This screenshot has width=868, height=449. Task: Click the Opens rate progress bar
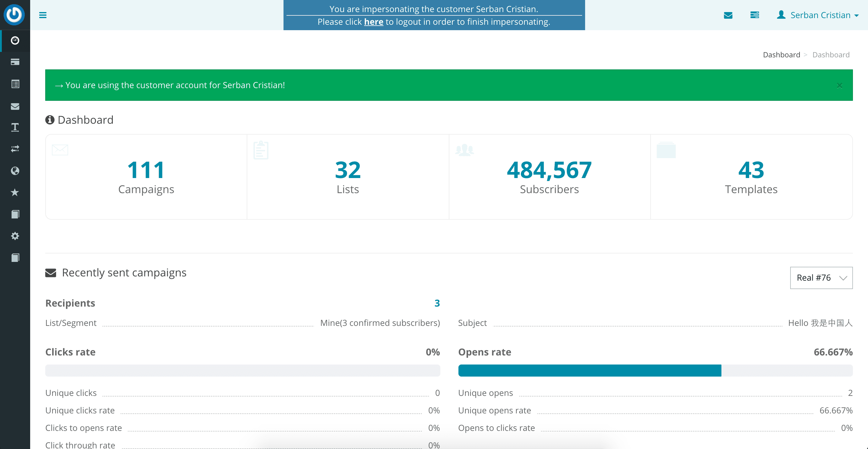click(x=655, y=371)
